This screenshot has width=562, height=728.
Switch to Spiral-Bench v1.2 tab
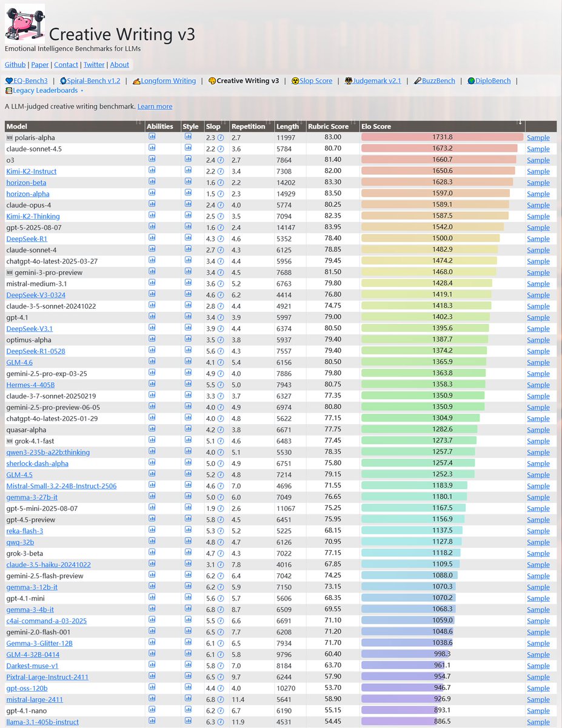[x=90, y=81]
